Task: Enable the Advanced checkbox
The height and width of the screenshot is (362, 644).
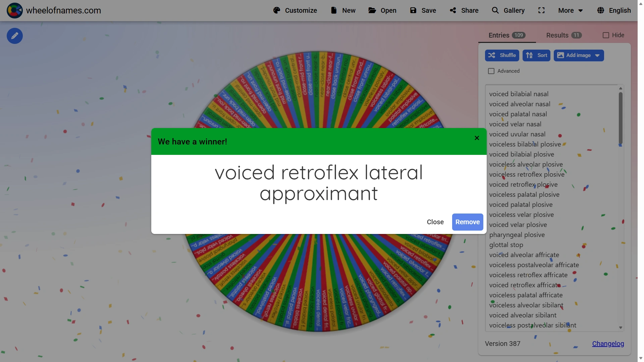Action: point(491,71)
